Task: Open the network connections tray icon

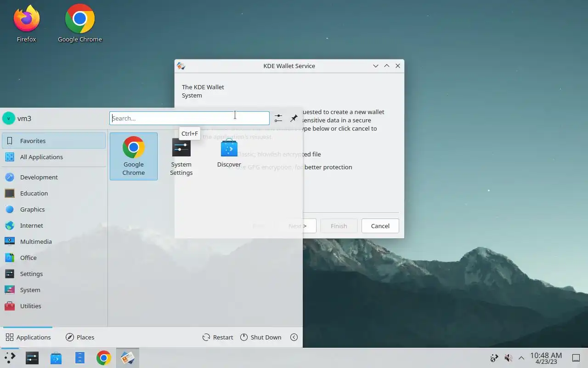Action: pos(495,358)
